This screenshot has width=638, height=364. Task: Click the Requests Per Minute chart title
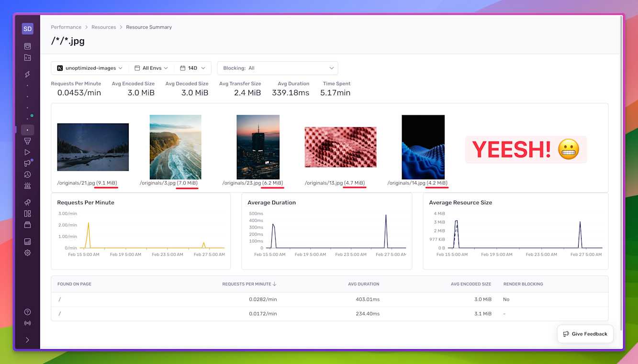(x=86, y=202)
